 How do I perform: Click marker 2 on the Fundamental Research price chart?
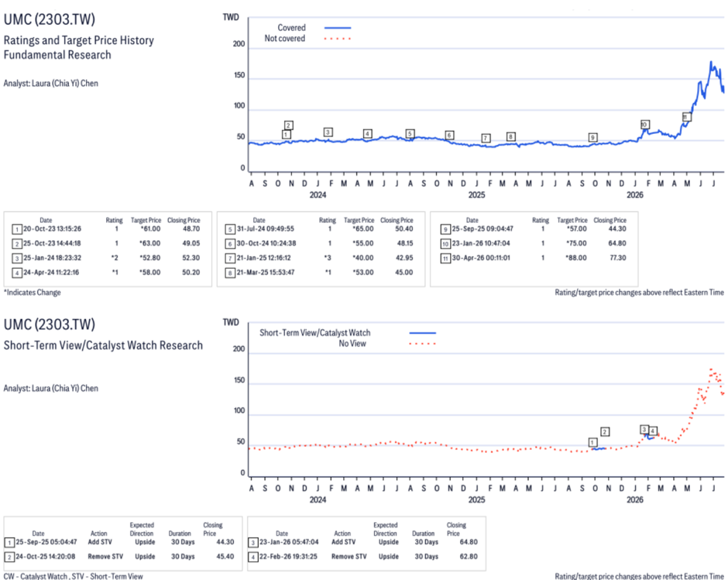(288, 125)
